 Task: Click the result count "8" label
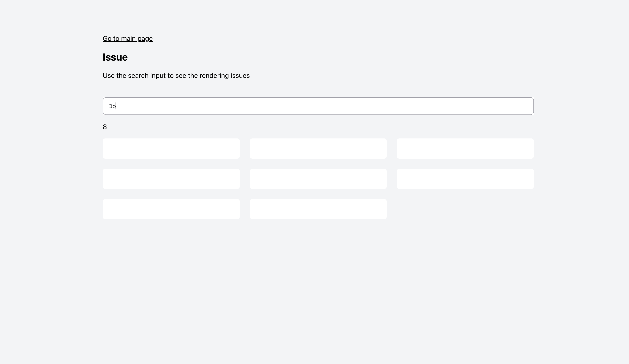[105, 127]
